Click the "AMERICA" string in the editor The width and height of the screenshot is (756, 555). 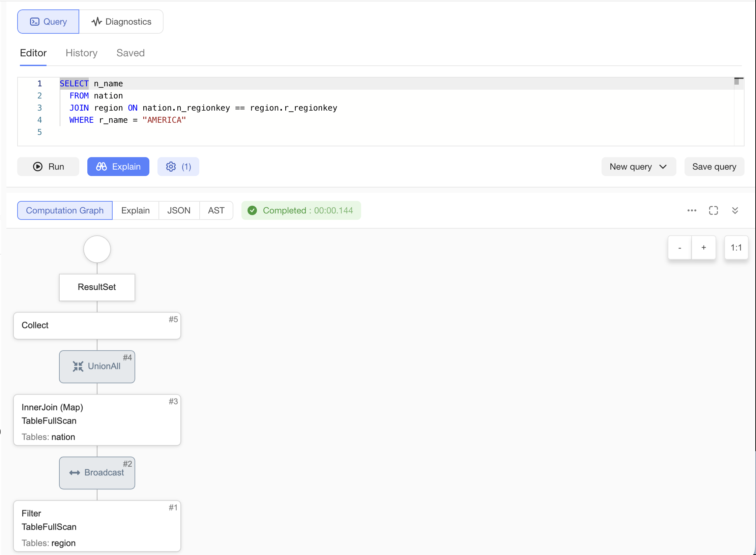(x=164, y=120)
